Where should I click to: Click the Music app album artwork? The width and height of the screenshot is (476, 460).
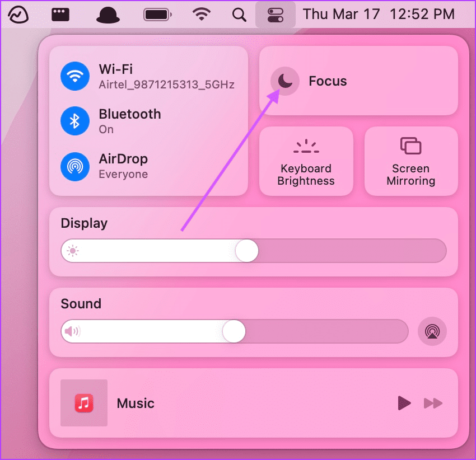(x=84, y=403)
